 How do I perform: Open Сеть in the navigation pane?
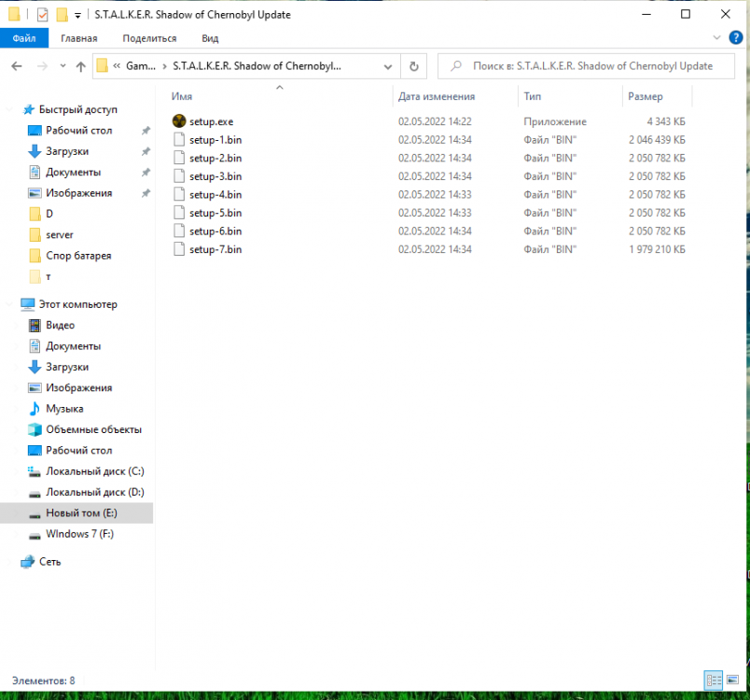49,562
